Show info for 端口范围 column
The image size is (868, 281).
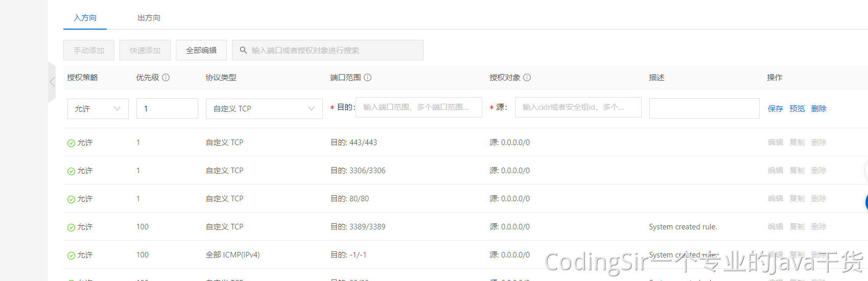coord(367,78)
